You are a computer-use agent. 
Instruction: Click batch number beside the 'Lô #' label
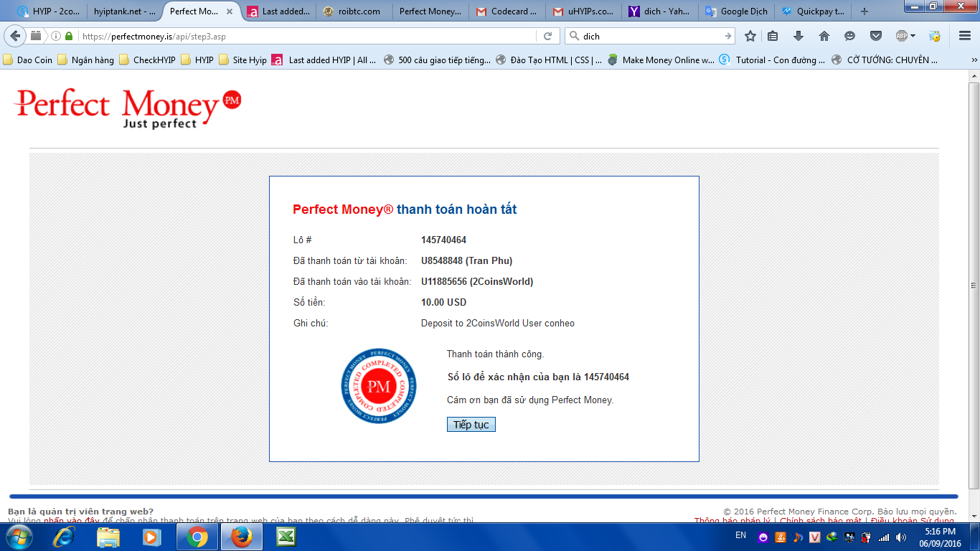click(x=443, y=240)
